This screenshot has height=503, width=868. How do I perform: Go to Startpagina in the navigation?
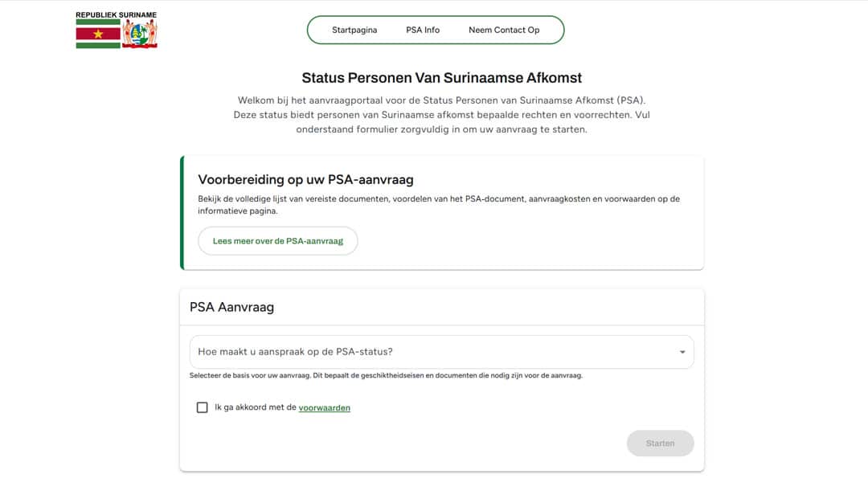354,30
